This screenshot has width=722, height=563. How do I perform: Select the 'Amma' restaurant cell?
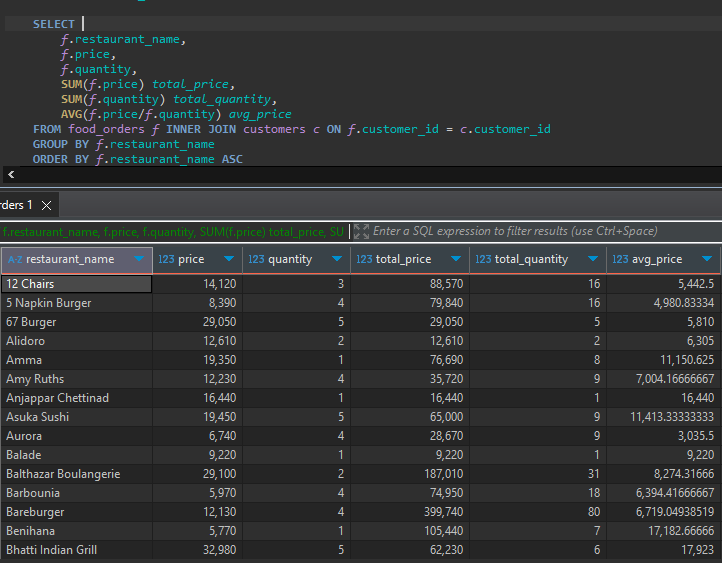coord(76,360)
